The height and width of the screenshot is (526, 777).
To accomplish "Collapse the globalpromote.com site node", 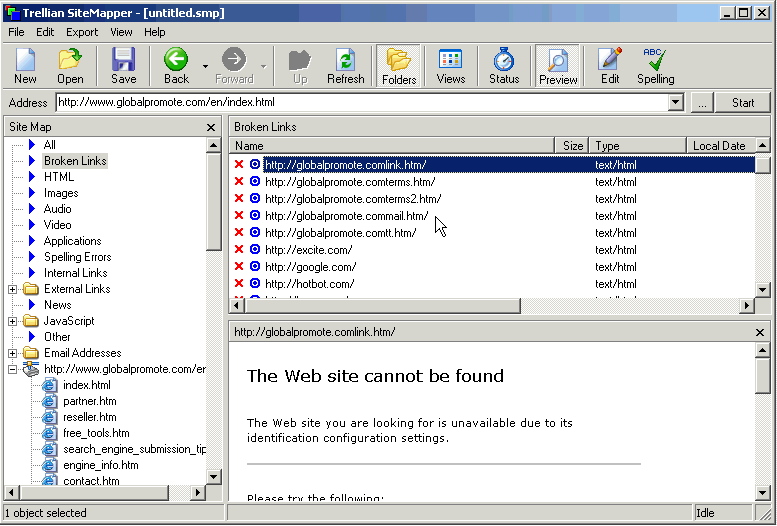I will pyautogui.click(x=12, y=369).
